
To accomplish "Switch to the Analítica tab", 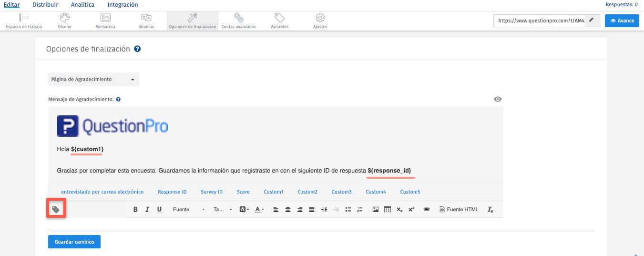I will coord(82,5).
